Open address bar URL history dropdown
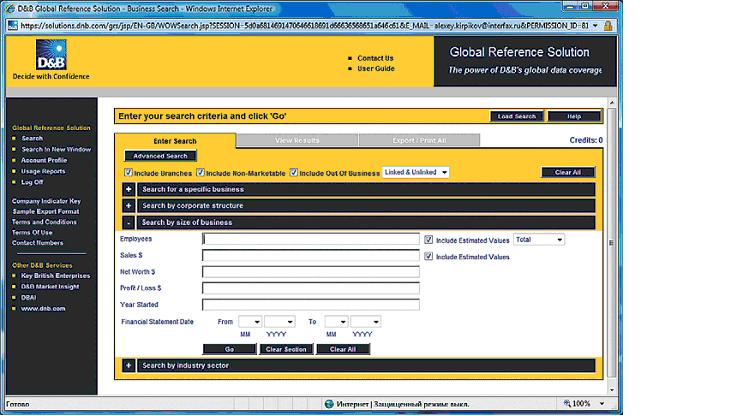 (596, 26)
